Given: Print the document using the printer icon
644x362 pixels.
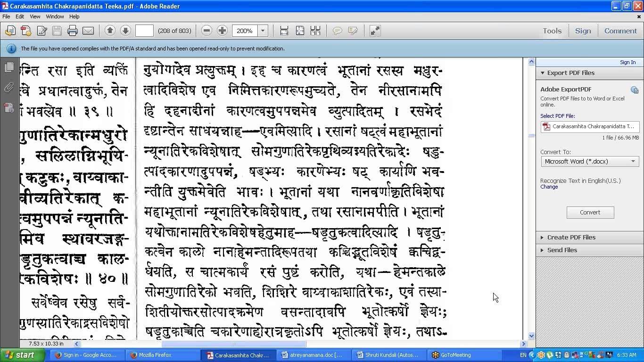Looking at the screenshot, I should (72, 31).
